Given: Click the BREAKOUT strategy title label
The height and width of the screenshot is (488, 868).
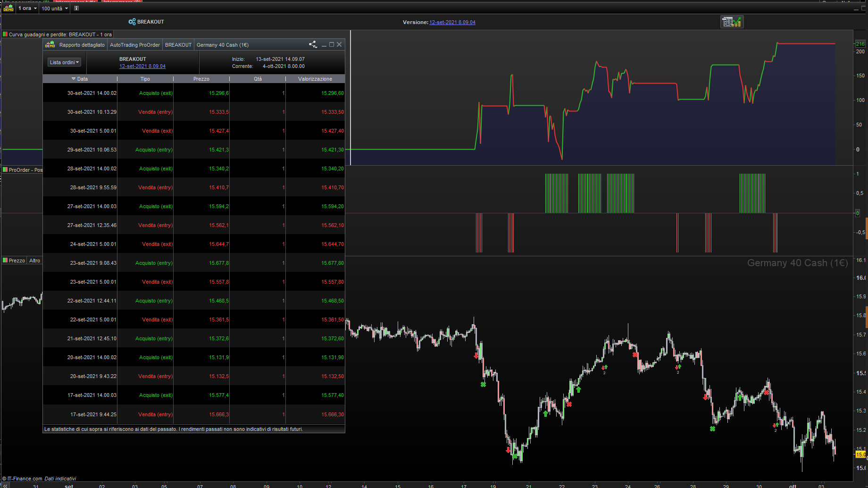Looking at the screenshot, I should (150, 22).
